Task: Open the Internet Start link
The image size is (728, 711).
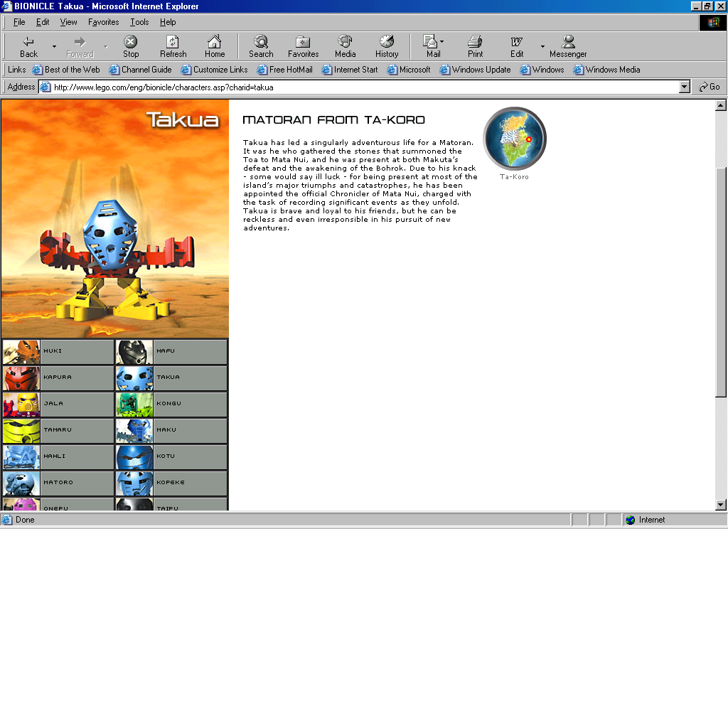Action: [350, 70]
